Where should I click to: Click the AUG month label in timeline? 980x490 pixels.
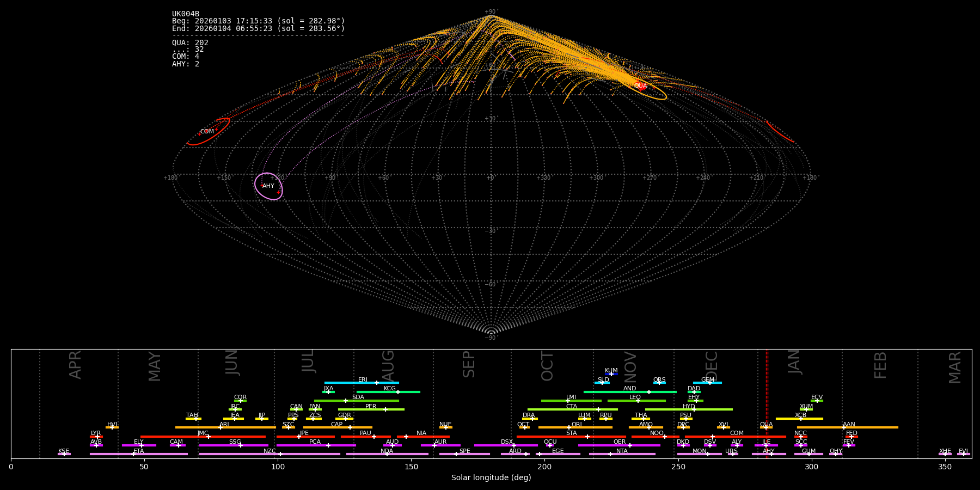[388, 365]
